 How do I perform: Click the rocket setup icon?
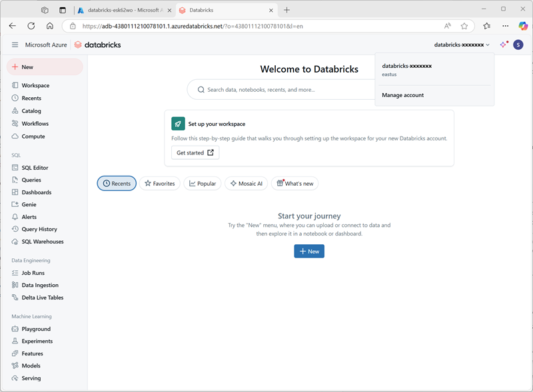(178, 124)
